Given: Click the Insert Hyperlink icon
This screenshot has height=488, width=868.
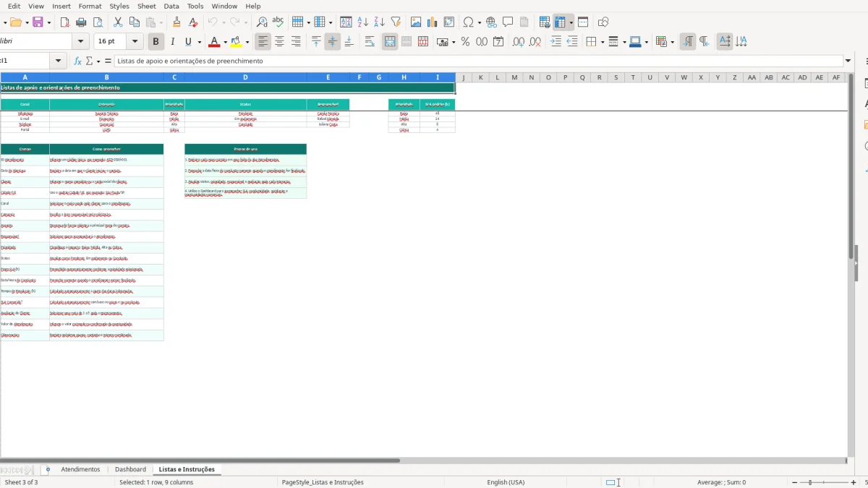Looking at the screenshot, I should coord(491,22).
